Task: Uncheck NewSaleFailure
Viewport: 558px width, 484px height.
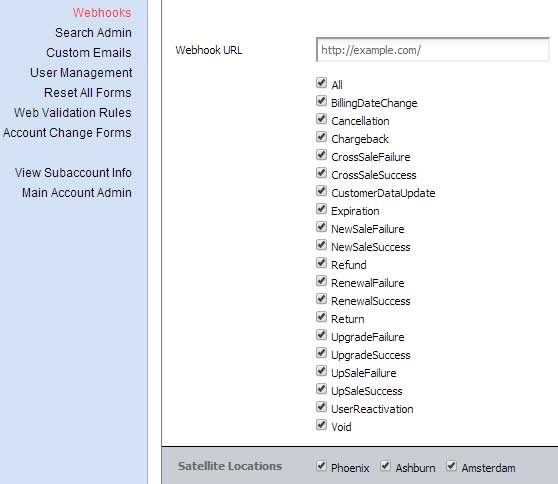Action: 321,227
